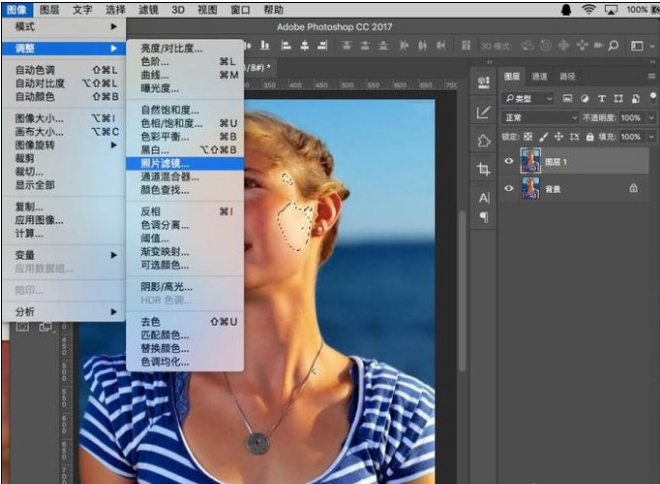
Task: Hide 背景 layer with eye icon
Action: click(510, 188)
